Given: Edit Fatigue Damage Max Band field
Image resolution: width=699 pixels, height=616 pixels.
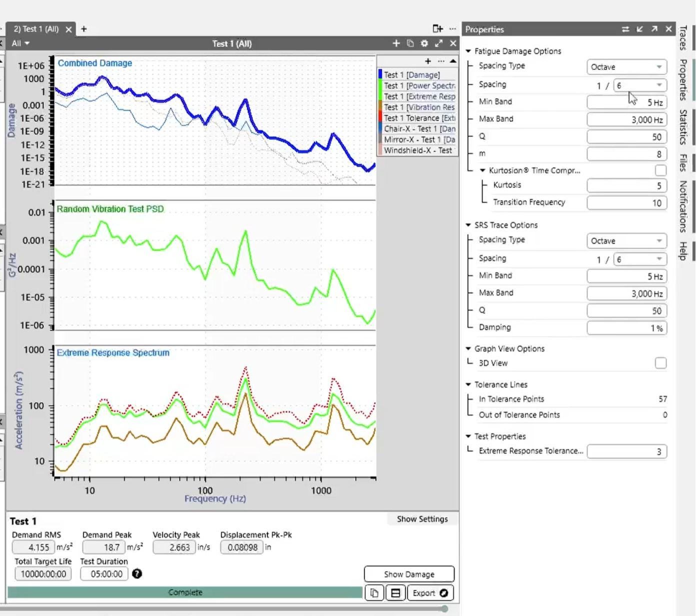Looking at the screenshot, I should click(626, 119).
